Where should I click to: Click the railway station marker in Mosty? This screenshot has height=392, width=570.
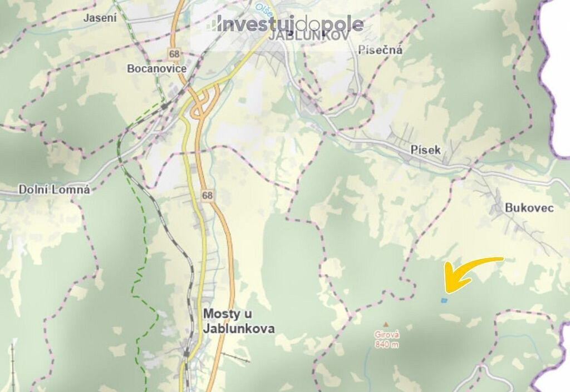click(x=186, y=353)
